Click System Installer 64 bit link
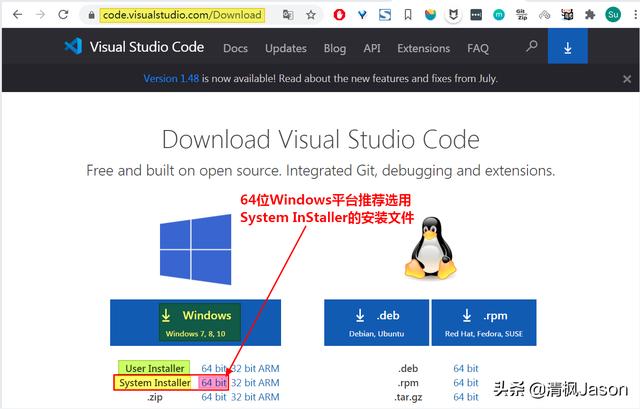Image resolution: width=640 pixels, height=409 pixels. pyautogui.click(x=213, y=382)
